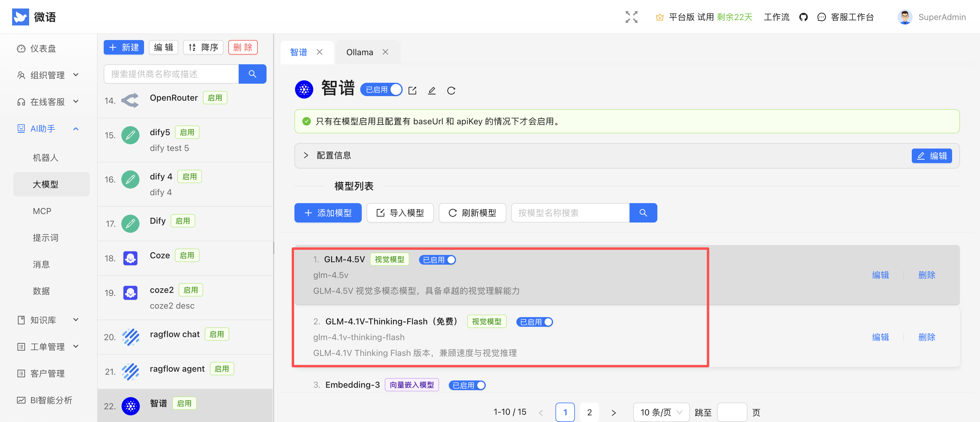Open the GitHub icon link
This screenshot has width=980, height=422.
click(803, 17)
